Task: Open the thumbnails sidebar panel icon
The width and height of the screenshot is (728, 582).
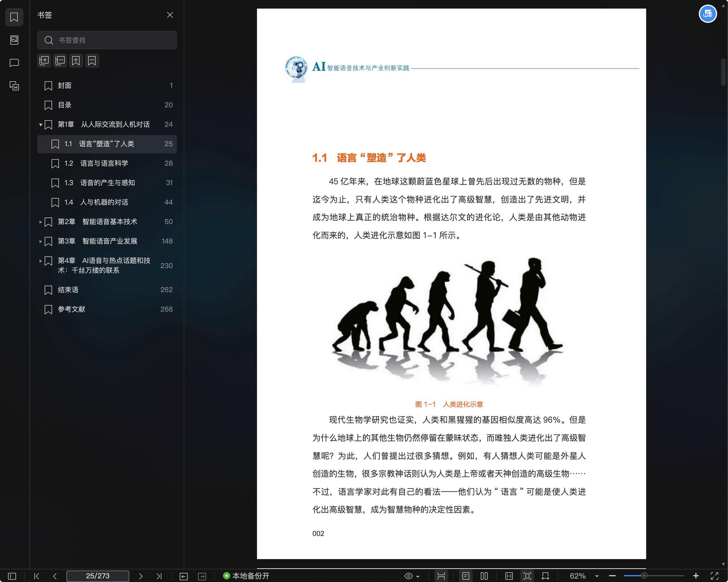Action: click(x=14, y=40)
